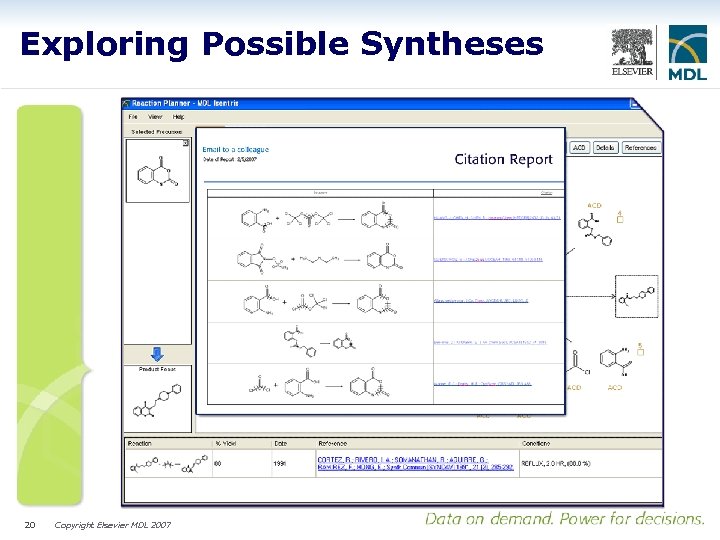Click the ACD button
This screenshot has height=540, width=720.
[579, 147]
